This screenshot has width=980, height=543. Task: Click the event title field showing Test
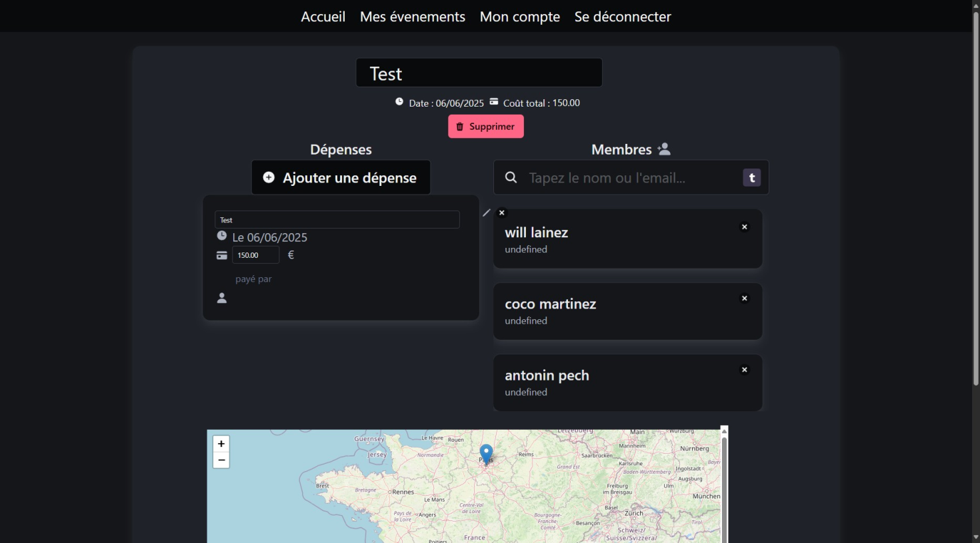[479, 73]
